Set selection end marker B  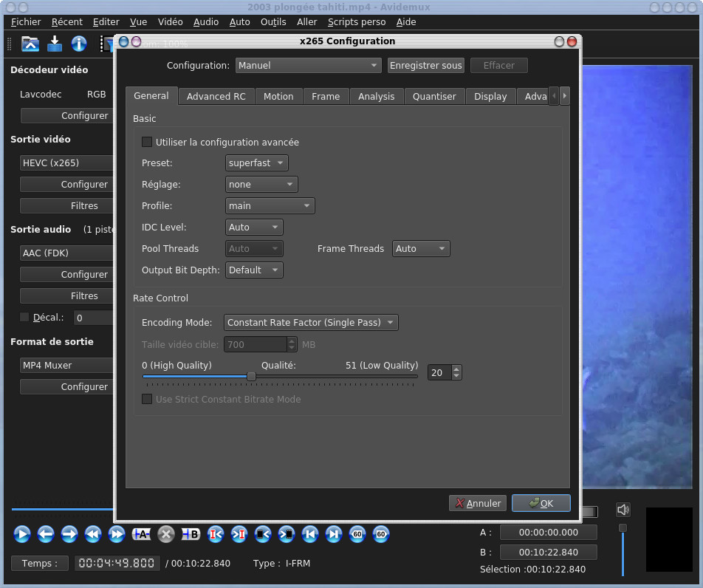[x=191, y=533]
